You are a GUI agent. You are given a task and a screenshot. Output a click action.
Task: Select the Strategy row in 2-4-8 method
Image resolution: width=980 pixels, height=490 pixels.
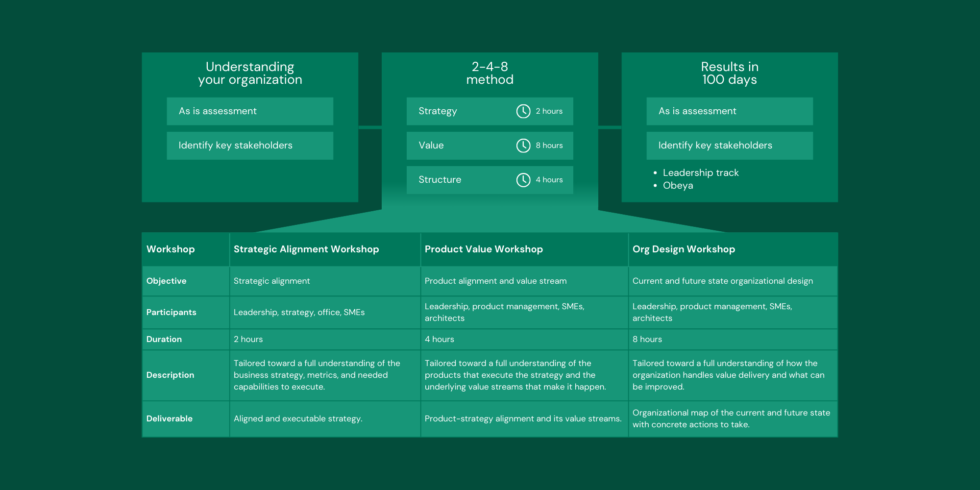(490, 111)
